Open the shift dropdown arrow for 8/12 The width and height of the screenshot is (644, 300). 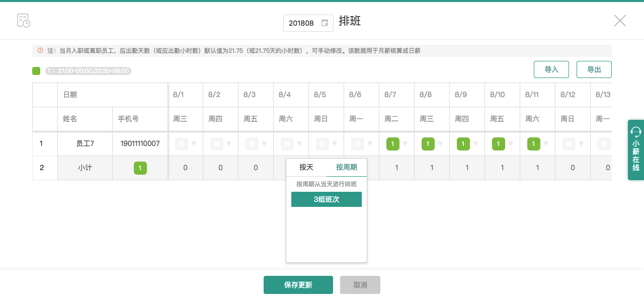[581, 144]
